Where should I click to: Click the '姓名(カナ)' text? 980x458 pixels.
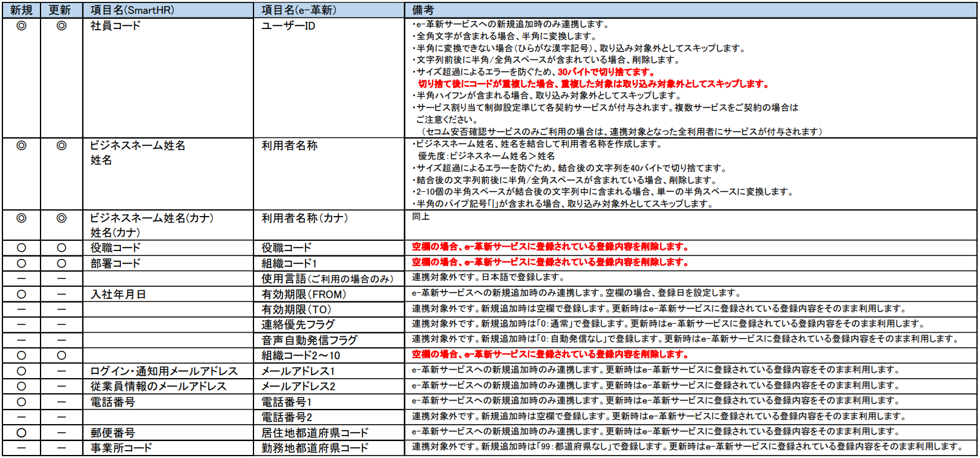(115, 232)
